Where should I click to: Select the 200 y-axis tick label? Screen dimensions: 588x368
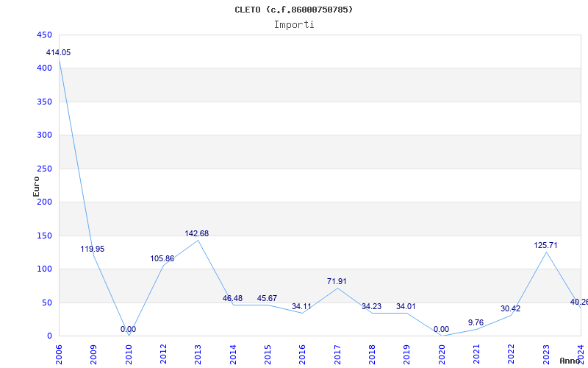click(44, 202)
